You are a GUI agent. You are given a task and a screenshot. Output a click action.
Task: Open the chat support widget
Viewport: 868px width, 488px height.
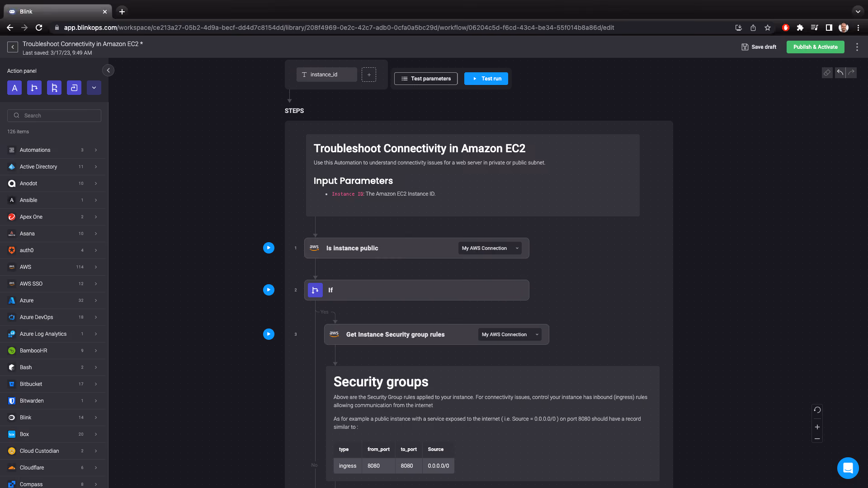(848, 468)
